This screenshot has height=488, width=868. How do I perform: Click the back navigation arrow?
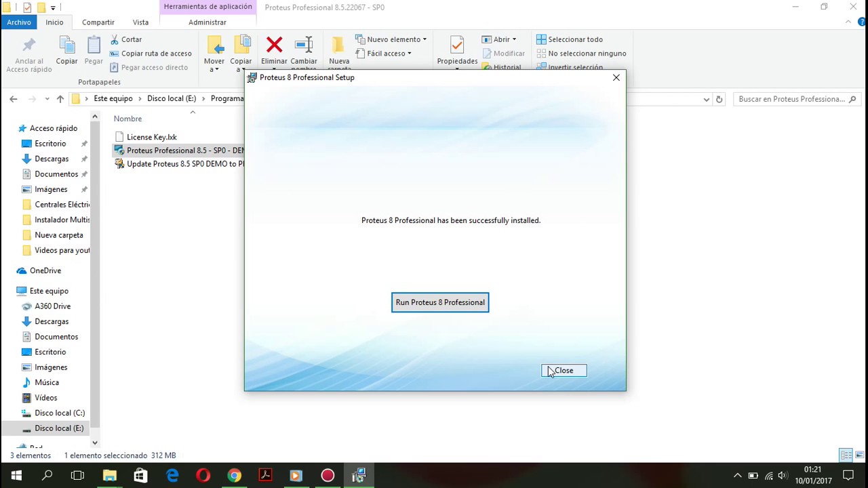click(14, 99)
